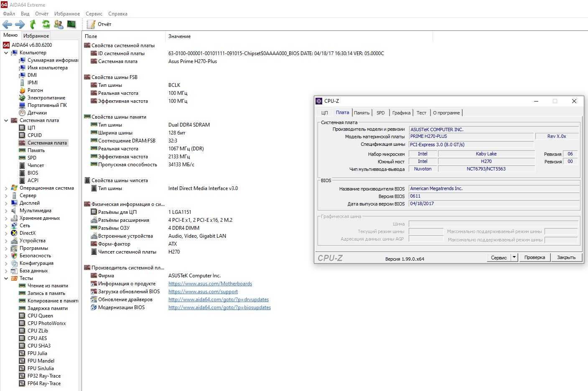
Task: Open the Отчёт menu in menu bar
Action: (x=42, y=14)
